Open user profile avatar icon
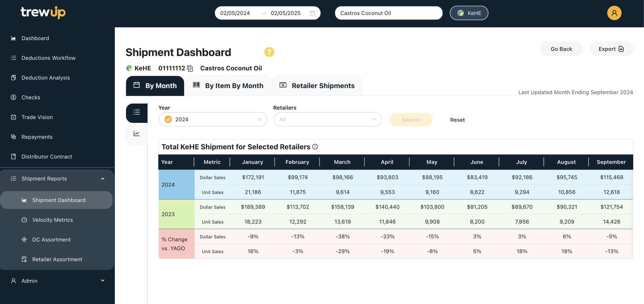The image size is (644, 304). (614, 13)
